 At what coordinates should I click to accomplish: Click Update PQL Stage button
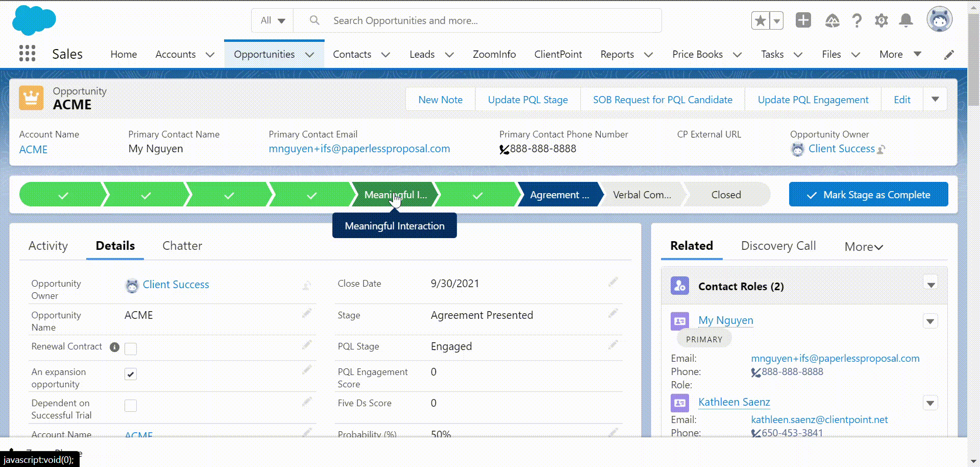528,100
